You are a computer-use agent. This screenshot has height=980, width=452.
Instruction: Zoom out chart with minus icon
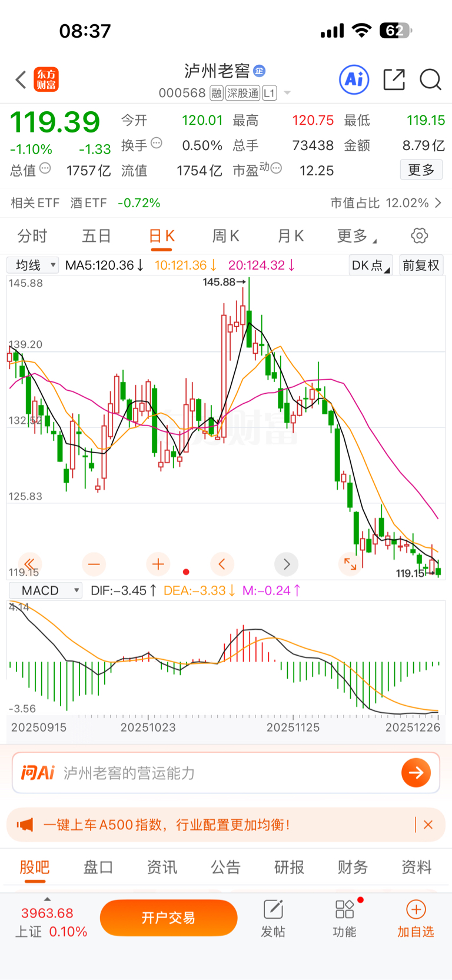[94, 564]
